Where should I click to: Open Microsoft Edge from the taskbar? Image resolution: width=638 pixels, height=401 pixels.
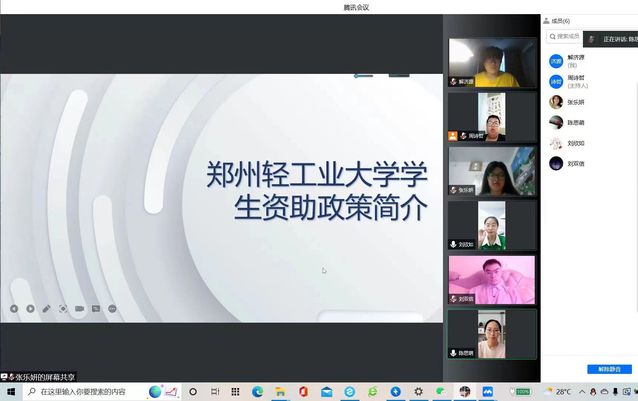coord(257,392)
